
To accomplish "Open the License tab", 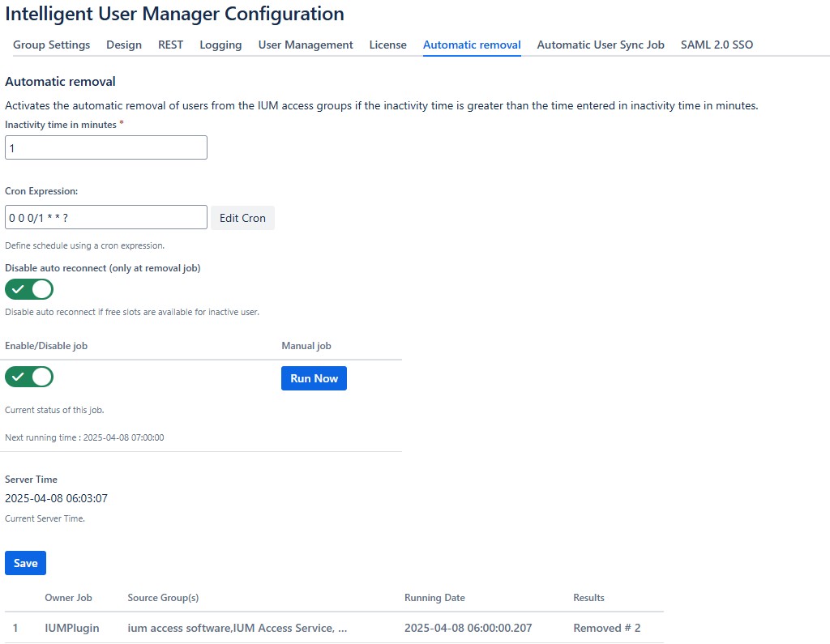I will point(387,45).
